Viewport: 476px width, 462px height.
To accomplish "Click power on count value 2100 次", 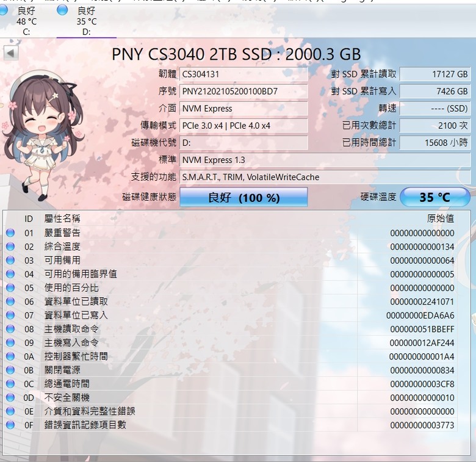I will click(x=435, y=126).
